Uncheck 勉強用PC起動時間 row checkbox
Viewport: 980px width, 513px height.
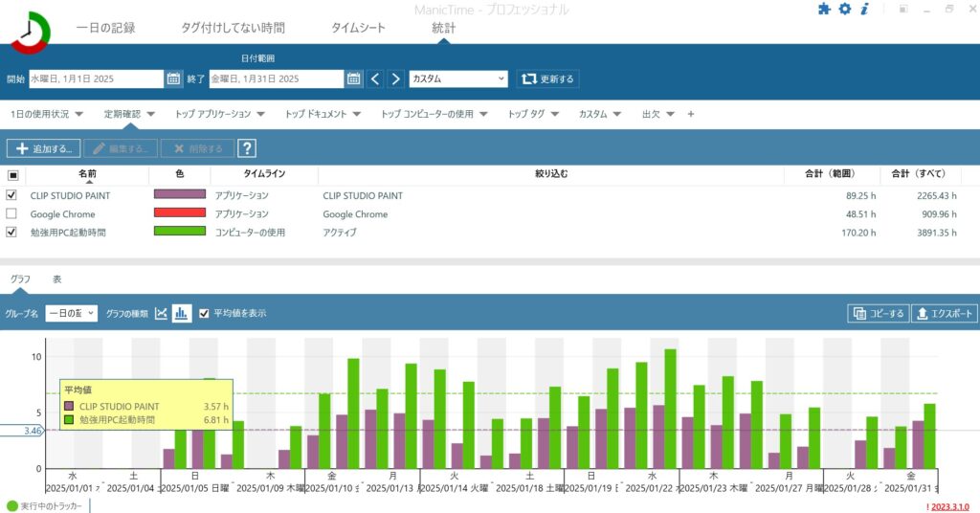pyautogui.click(x=11, y=232)
